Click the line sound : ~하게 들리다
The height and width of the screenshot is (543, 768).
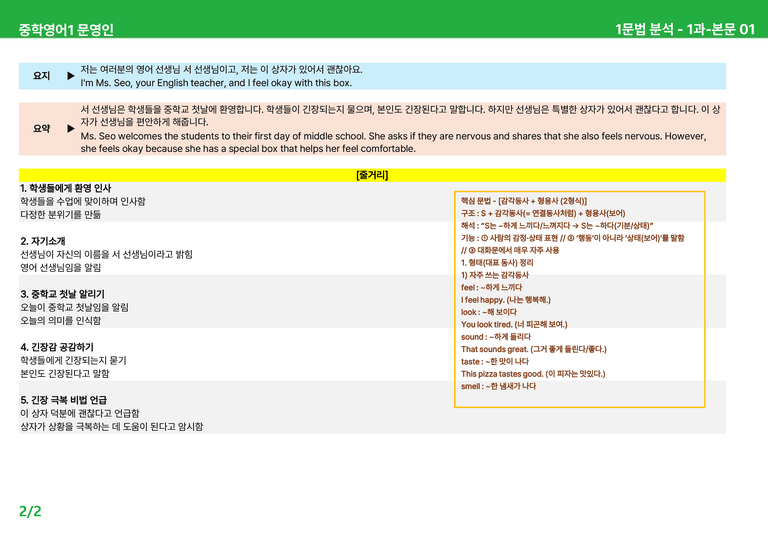click(496, 337)
